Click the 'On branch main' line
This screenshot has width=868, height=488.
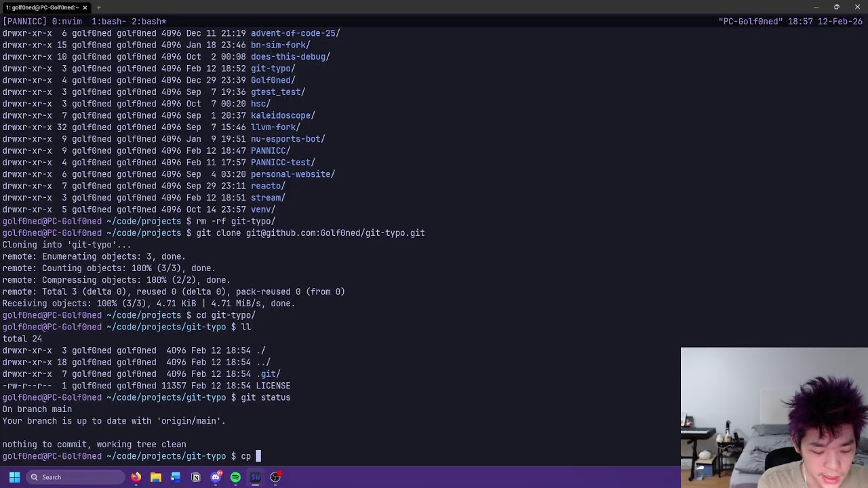pyautogui.click(x=37, y=409)
